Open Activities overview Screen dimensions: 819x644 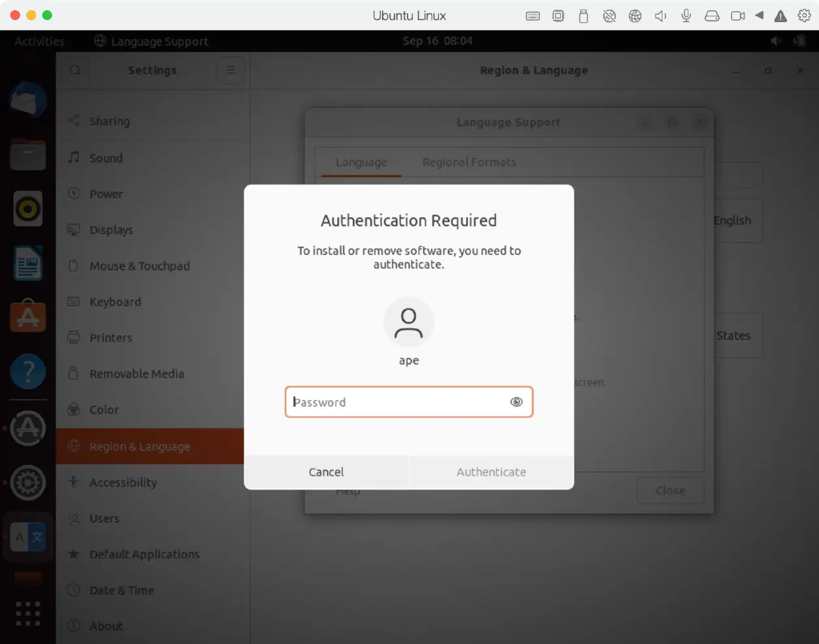pyautogui.click(x=39, y=41)
